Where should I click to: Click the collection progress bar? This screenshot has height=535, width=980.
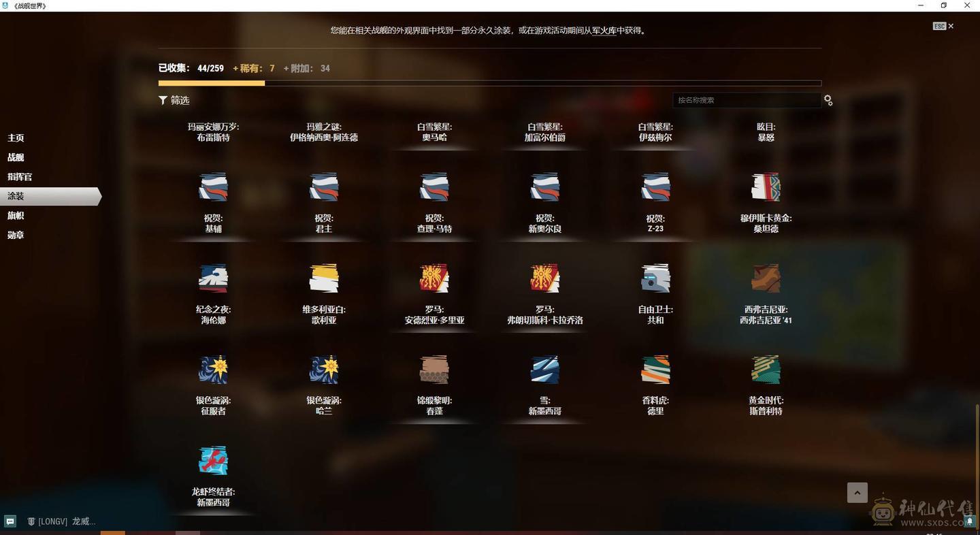point(490,83)
